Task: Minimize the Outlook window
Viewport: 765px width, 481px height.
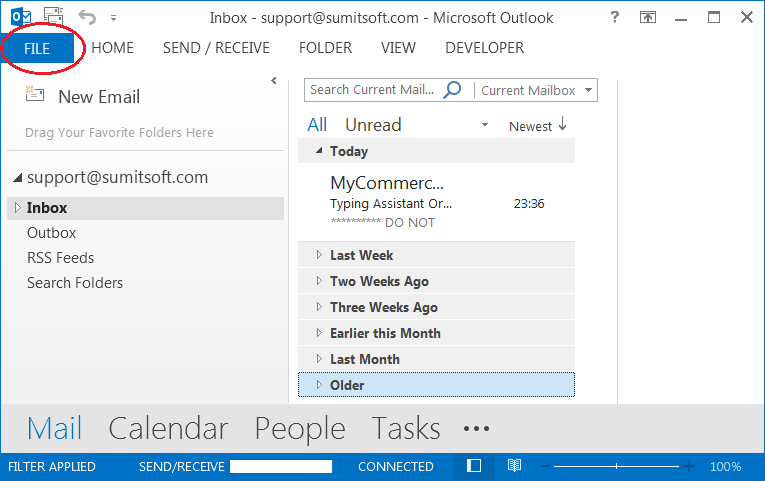Action: 681,19
